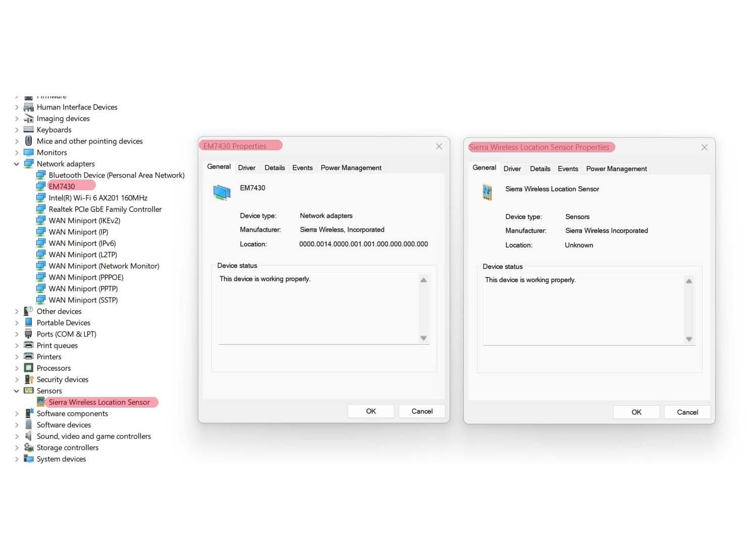Image resolution: width=747 pixels, height=560 pixels.
Task: Click OK in EM7430 Properties dialog
Action: [371, 411]
